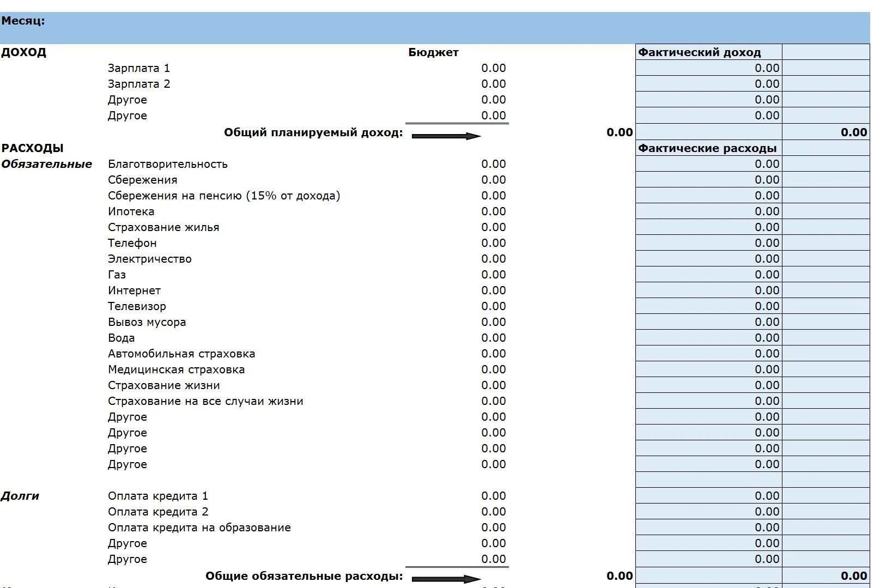Select the Газ row label
This screenshot has height=588, width=874.
coord(117,275)
